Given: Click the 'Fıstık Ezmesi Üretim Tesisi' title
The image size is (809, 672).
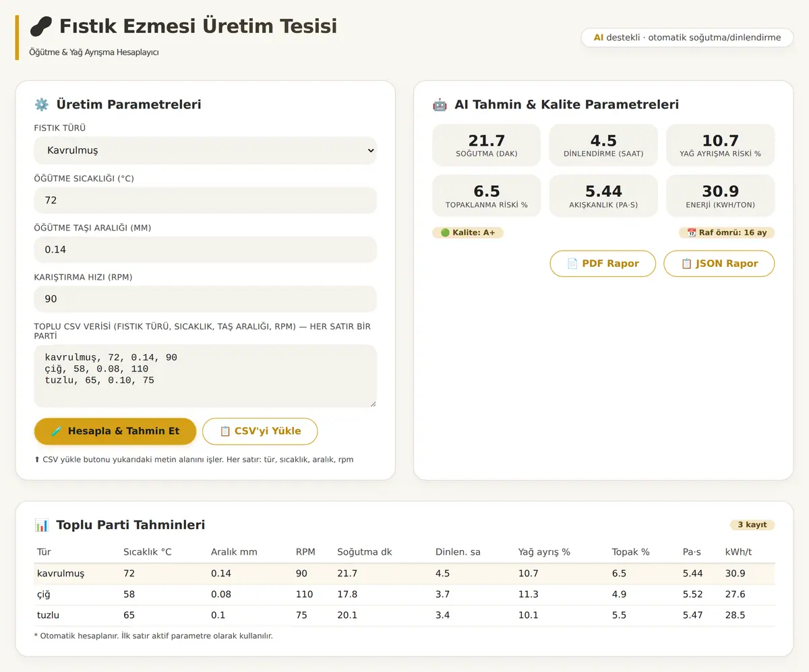Looking at the screenshot, I should (x=198, y=27).
